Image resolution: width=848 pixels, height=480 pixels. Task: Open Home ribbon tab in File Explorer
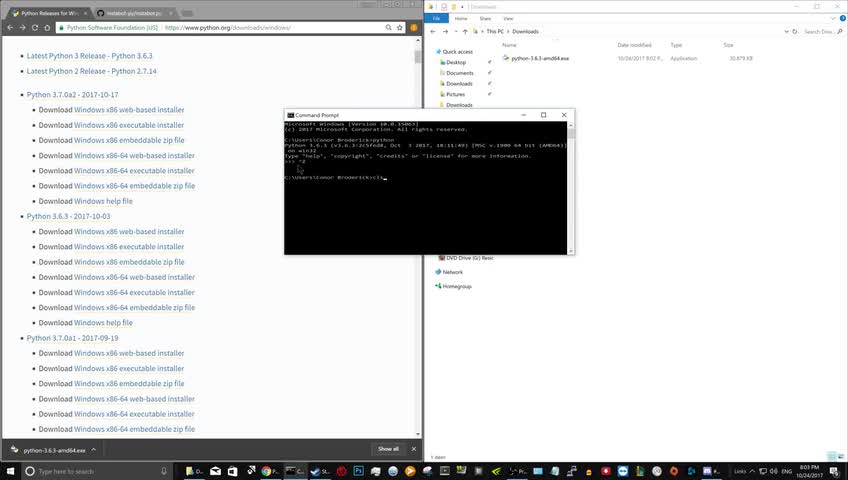[x=461, y=18]
